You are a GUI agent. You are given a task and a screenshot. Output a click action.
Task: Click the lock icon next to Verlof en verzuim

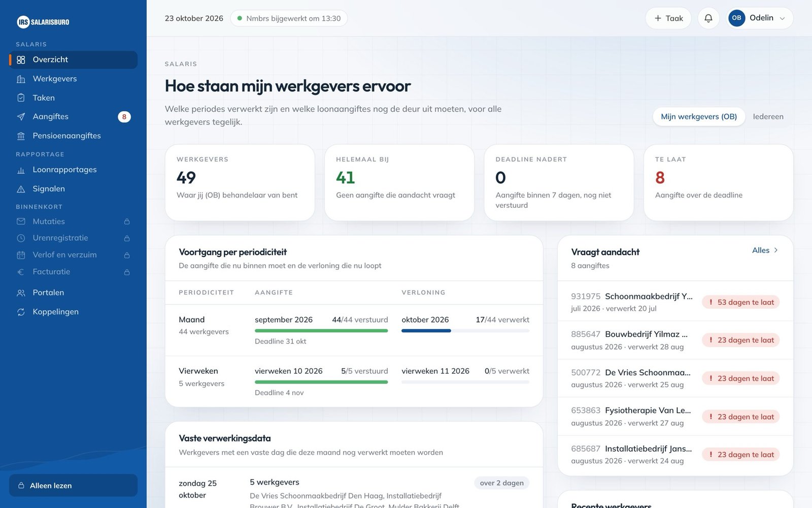[x=127, y=255]
